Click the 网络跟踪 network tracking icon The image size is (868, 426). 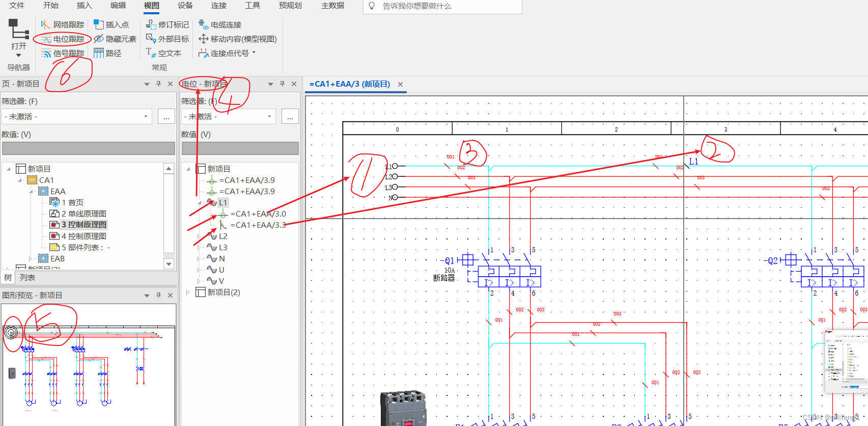click(45, 24)
